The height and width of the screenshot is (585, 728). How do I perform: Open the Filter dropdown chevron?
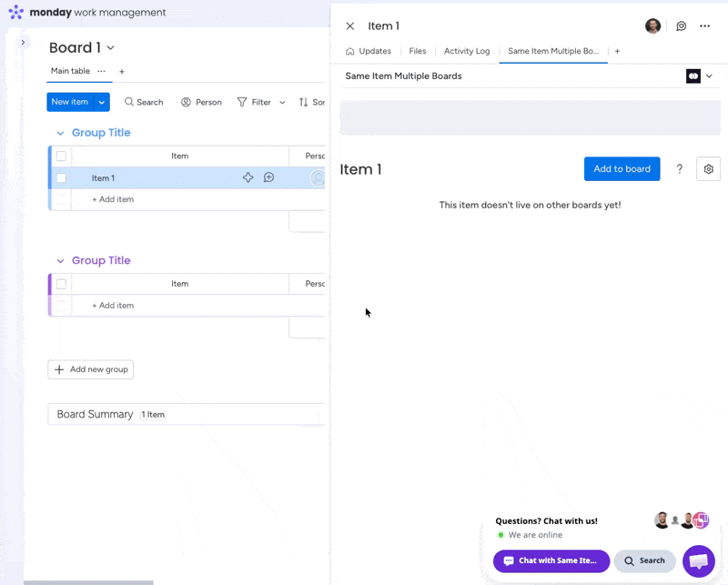pos(282,102)
